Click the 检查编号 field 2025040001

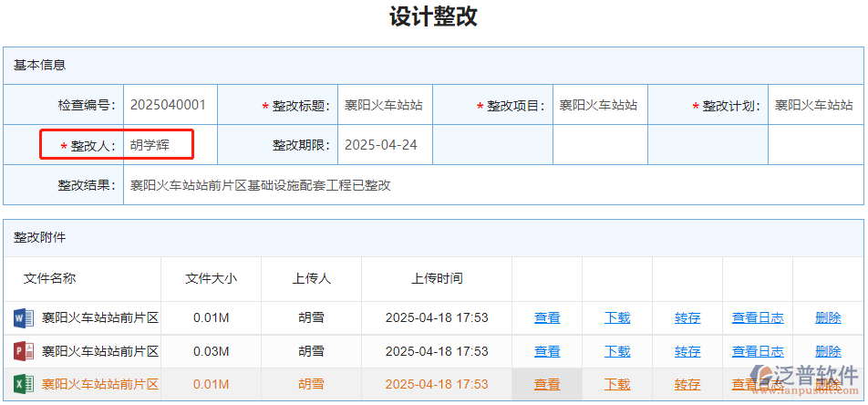coord(168,105)
